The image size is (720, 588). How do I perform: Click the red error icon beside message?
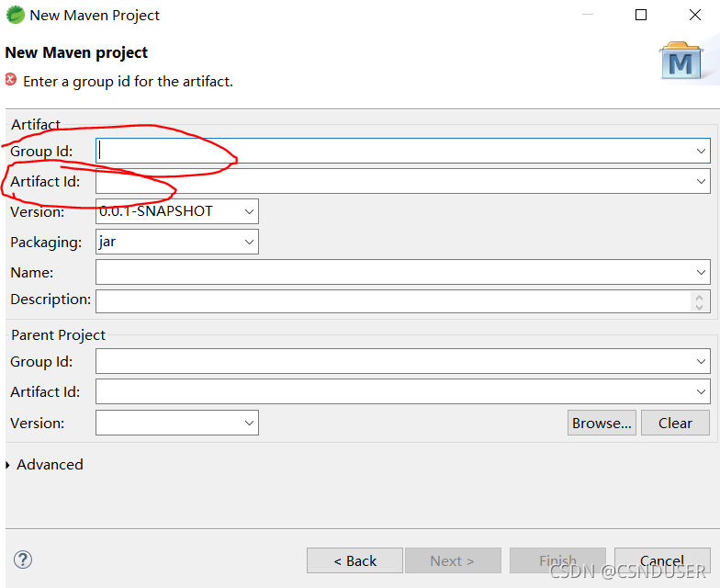[11, 79]
